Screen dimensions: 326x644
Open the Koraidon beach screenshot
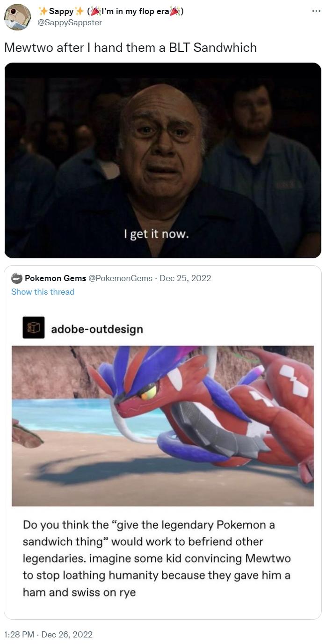coord(163,426)
